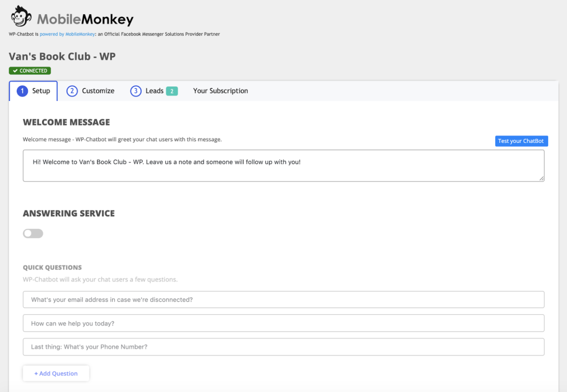Viewport: 567px width, 392px height.
Task: Click the MobileMonkey monkey face logo
Action: click(21, 17)
